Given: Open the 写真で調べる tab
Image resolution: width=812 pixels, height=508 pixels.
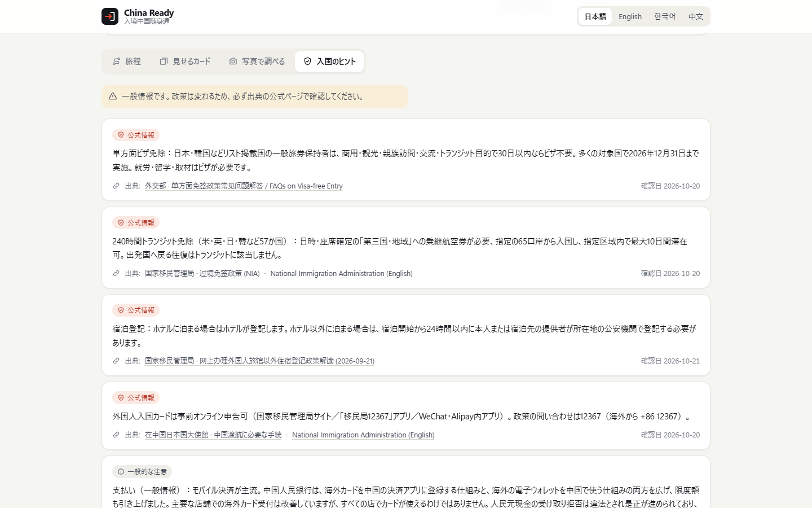Looking at the screenshot, I should coord(257,62).
